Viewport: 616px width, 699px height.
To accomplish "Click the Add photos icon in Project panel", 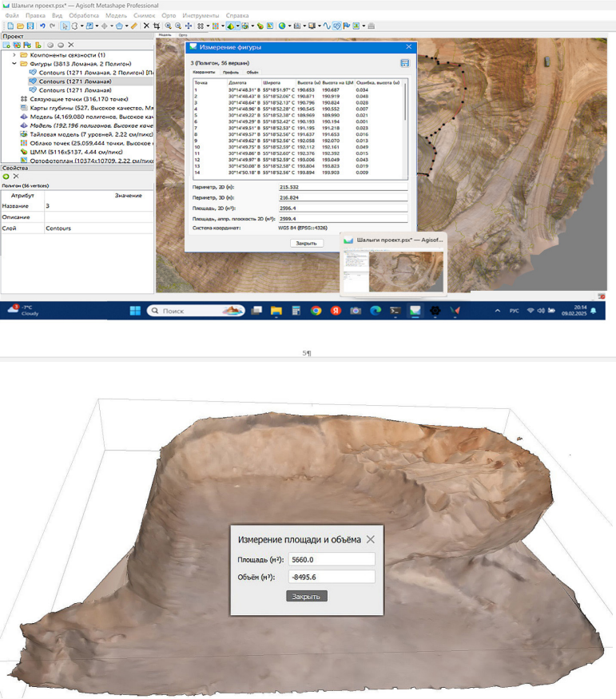I will [17, 45].
